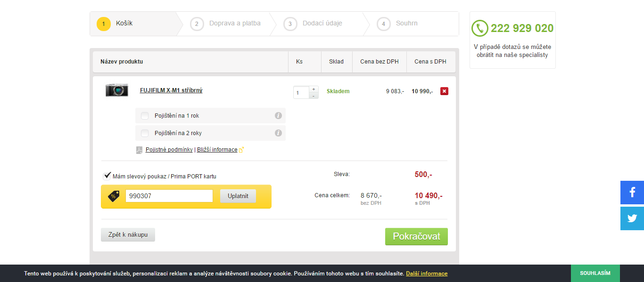
Task: Share page via Twitter icon
Action: click(x=632, y=218)
